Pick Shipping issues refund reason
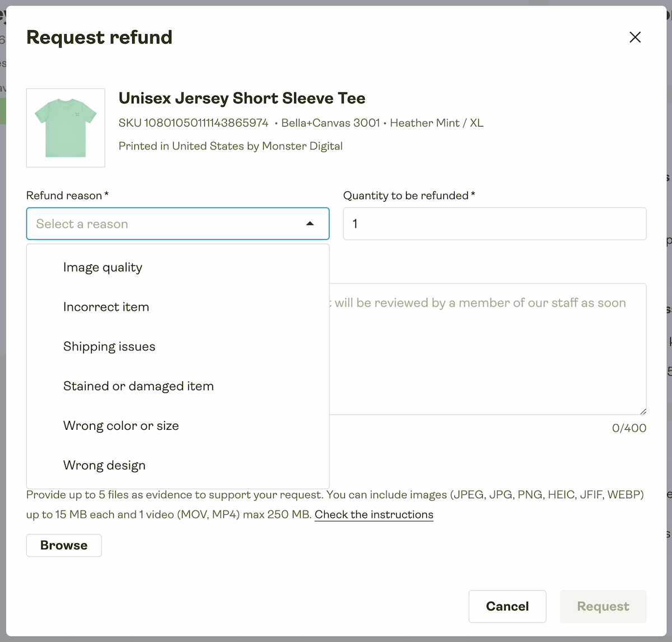The image size is (672, 642). click(109, 346)
